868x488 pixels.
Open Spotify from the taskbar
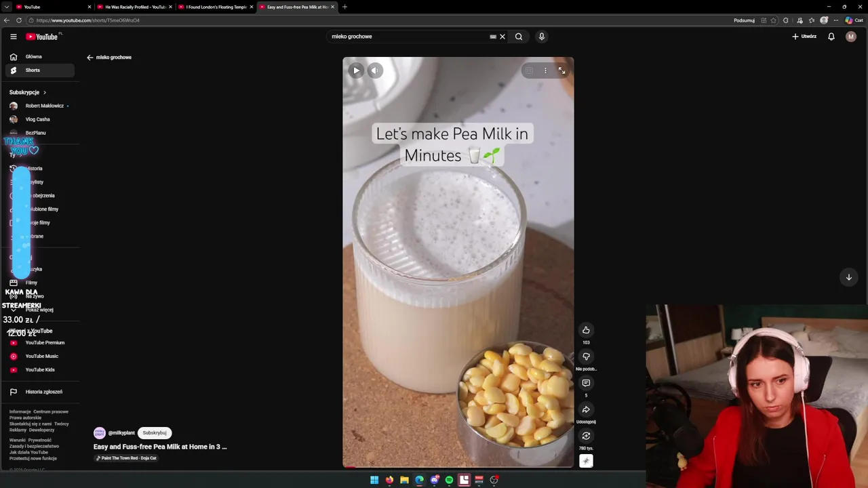point(449,480)
